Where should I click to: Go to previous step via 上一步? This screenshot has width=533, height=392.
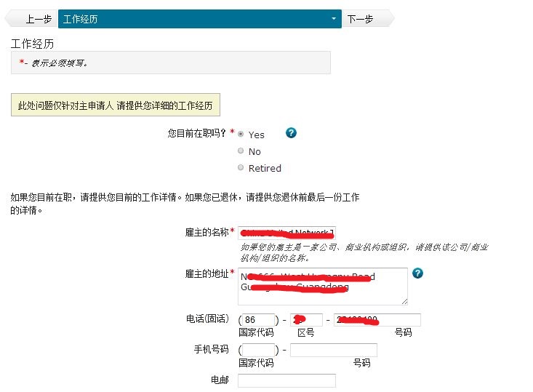[x=36, y=19]
